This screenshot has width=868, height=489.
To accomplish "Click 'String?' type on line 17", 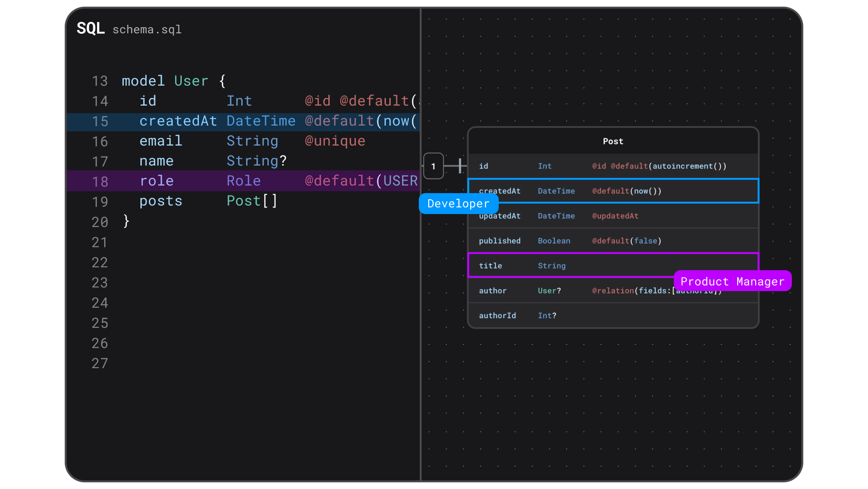I will click(x=256, y=161).
